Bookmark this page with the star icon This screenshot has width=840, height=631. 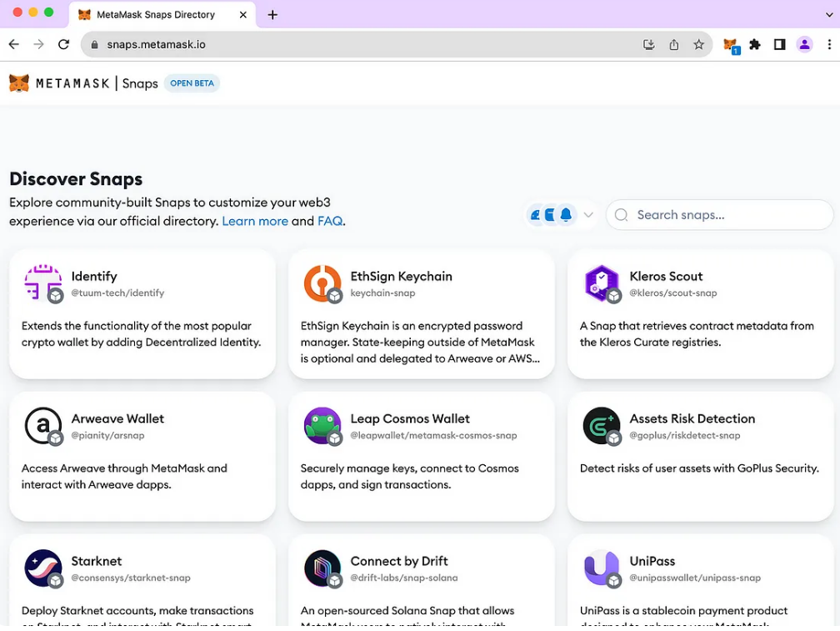[x=698, y=45]
